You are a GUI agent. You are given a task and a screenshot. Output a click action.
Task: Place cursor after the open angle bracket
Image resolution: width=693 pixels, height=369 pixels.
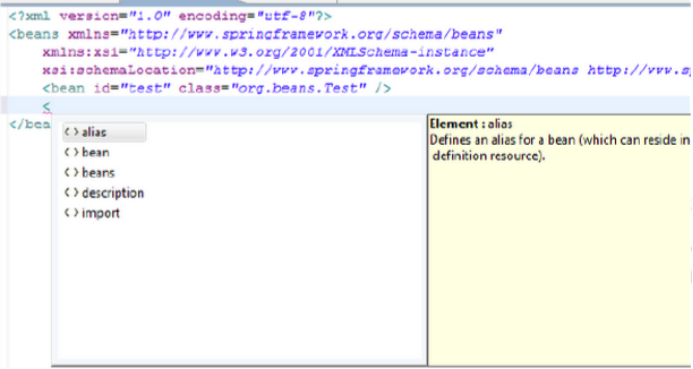pyautogui.click(x=52, y=107)
